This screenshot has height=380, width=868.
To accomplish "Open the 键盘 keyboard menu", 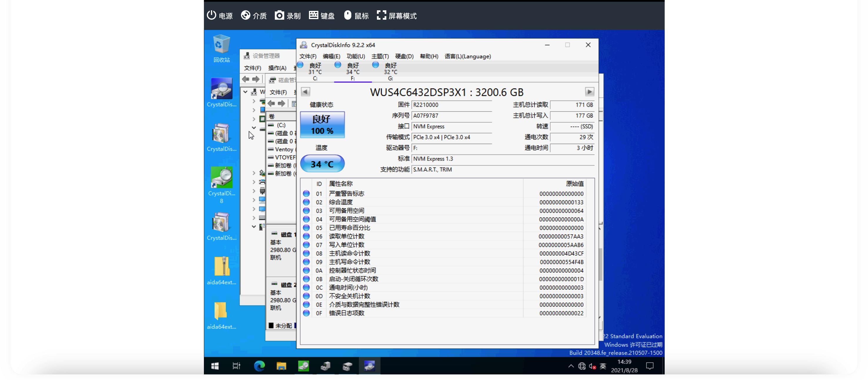I will pyautogui.click(x=322, y=16).
